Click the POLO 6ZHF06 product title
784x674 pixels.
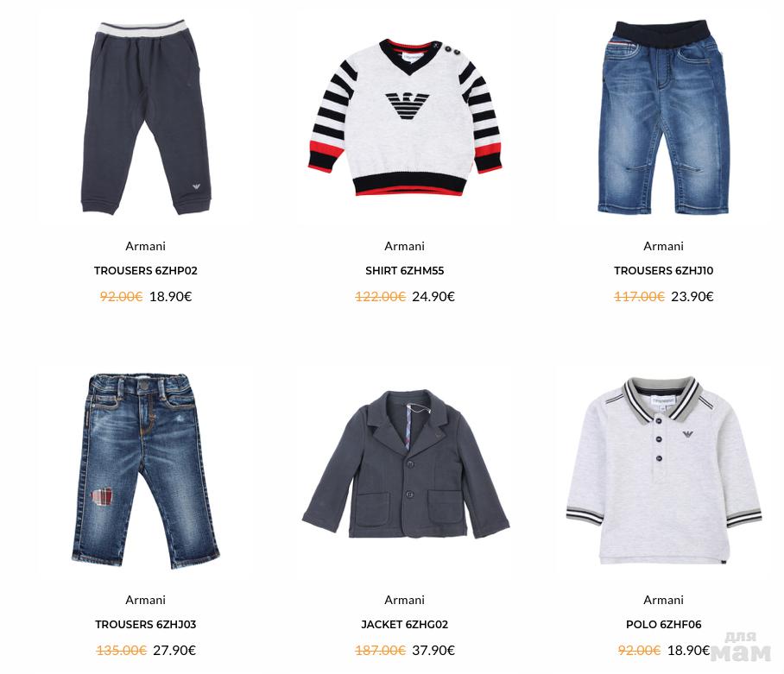pyautogui.click(x=663, y=625)
